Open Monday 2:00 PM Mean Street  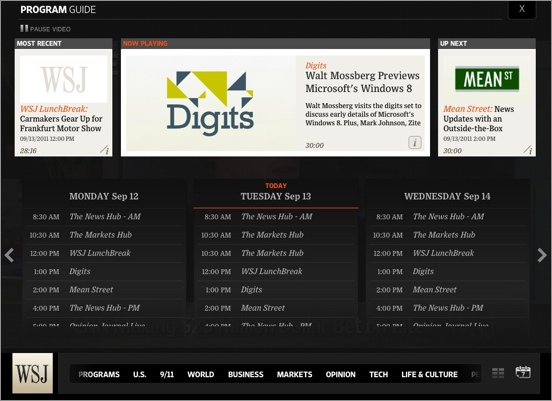[x=104, y=290]
